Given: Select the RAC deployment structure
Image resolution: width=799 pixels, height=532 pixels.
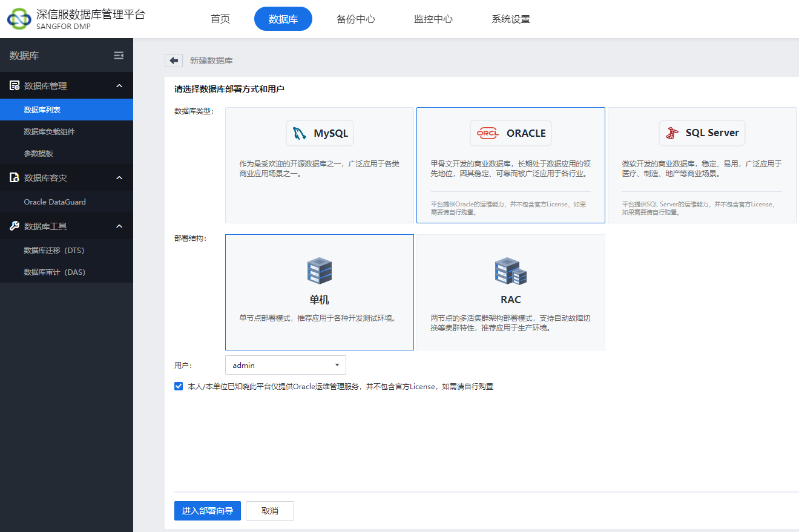Looking at the screenshot, I should (x=510, y=292).
